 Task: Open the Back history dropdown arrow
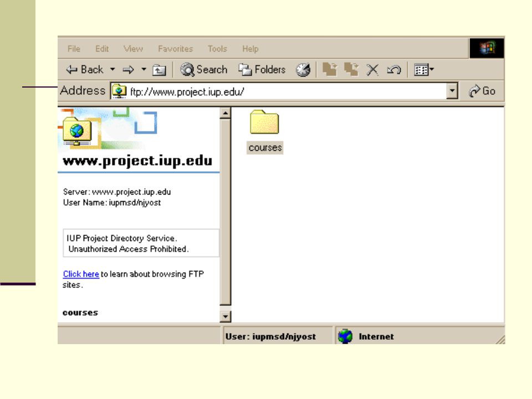click(x=112, y=70)
